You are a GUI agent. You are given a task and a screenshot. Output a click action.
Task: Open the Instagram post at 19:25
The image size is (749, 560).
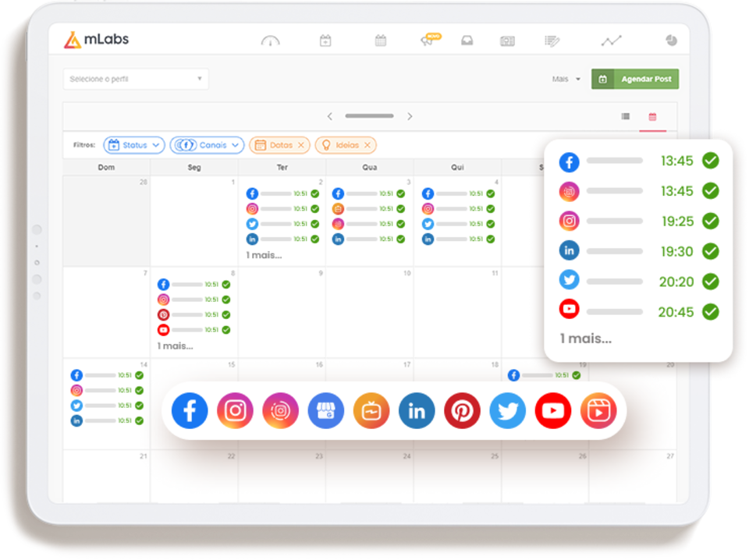click(639, 221)
